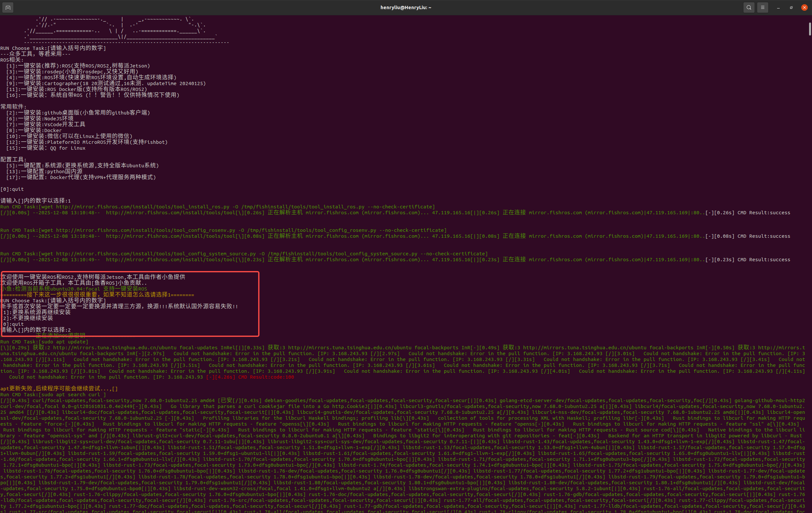This screenshot has height=513, width=812.
Task: Click the tsinghua focal-updates mirror URL
Action: (x=115, y=348)
